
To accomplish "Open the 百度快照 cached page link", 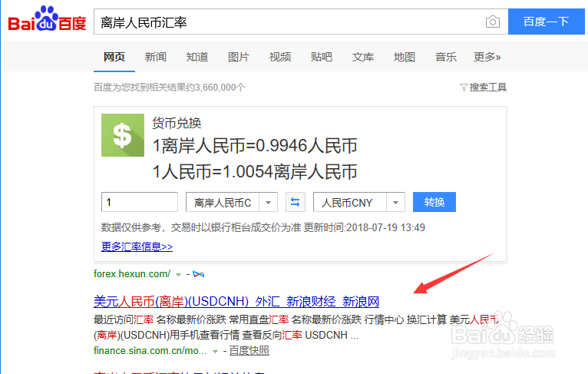I will (249, 351).
